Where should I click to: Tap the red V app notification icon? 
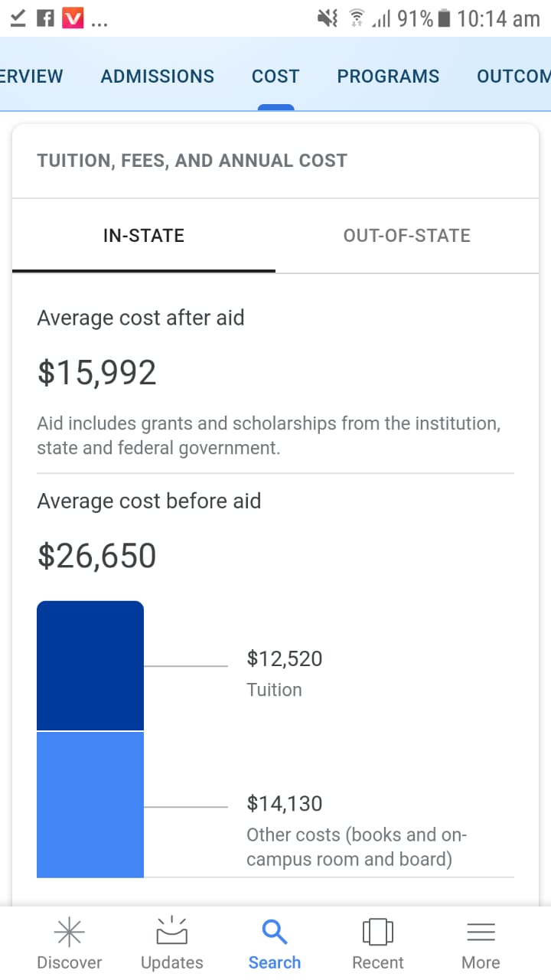tap(72, 18)
